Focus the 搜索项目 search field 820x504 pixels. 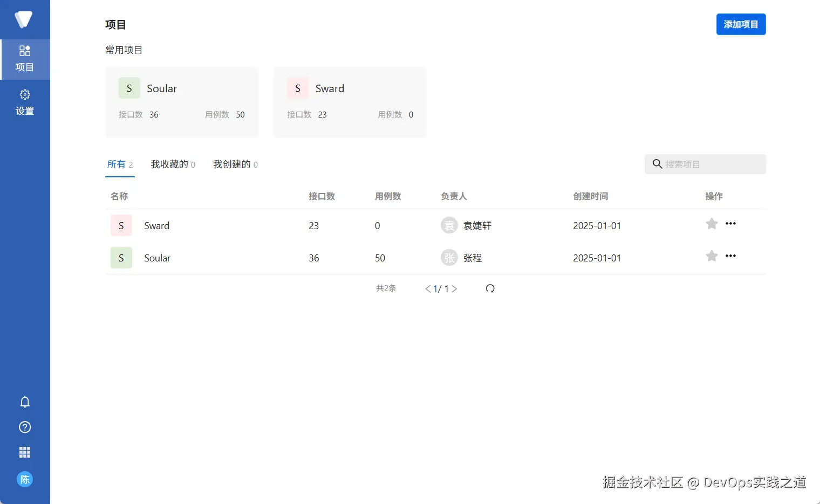click(x=705, y=164)
